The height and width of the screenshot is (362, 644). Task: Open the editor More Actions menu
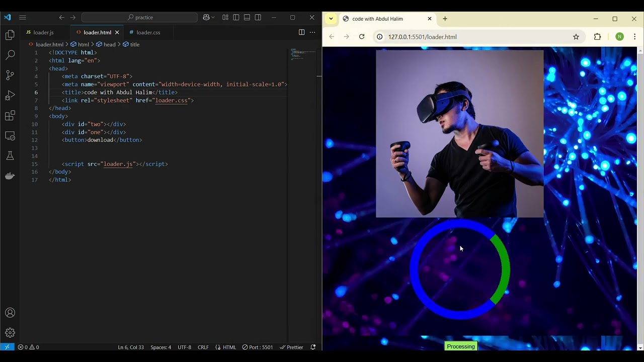(x=312, y=32)
